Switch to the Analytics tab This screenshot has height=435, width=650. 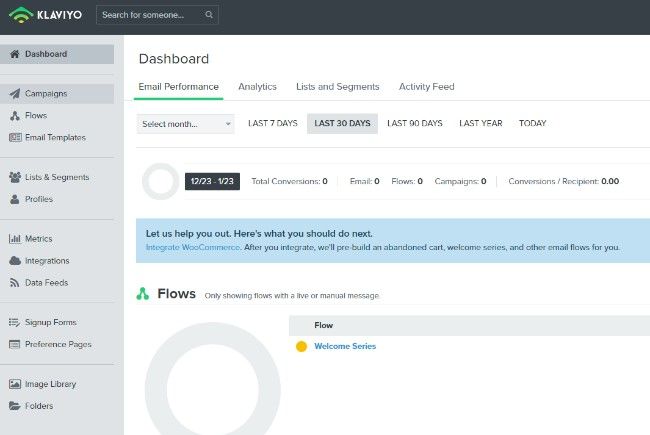(257, 87)
